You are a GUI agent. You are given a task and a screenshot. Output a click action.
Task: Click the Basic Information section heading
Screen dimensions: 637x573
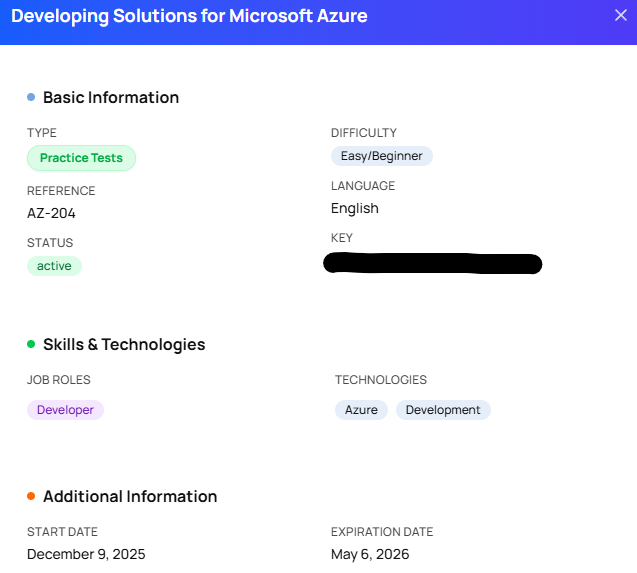click(x=111, y=97)
